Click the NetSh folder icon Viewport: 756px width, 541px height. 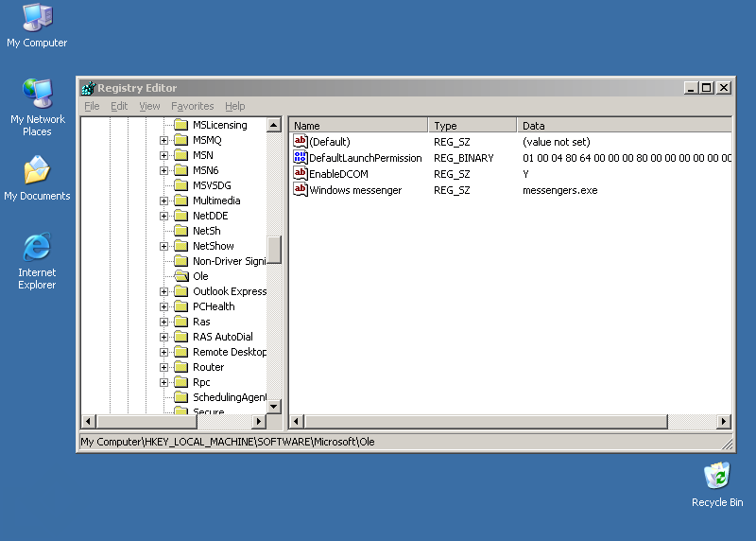pyautogui.click(x=180, y=231)
